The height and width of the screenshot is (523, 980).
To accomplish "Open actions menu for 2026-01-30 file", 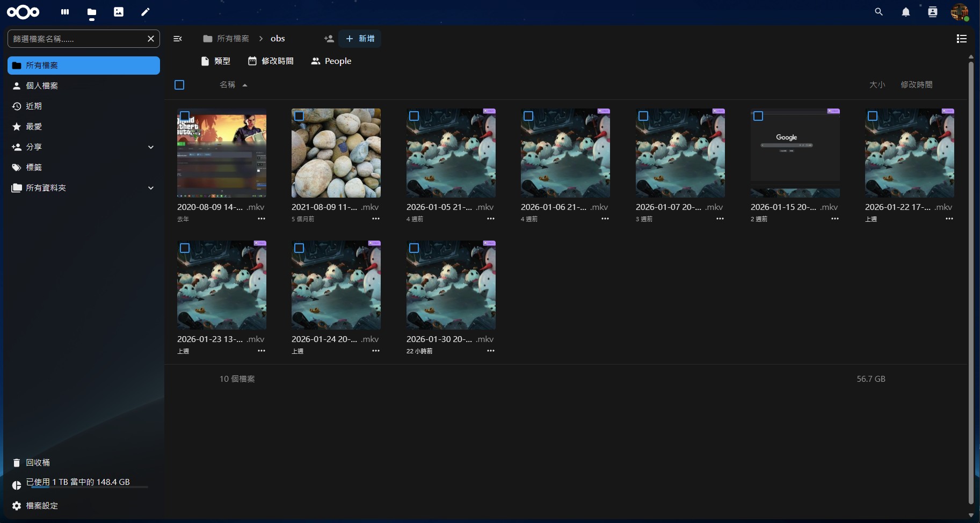I will [x=491, y=351].
